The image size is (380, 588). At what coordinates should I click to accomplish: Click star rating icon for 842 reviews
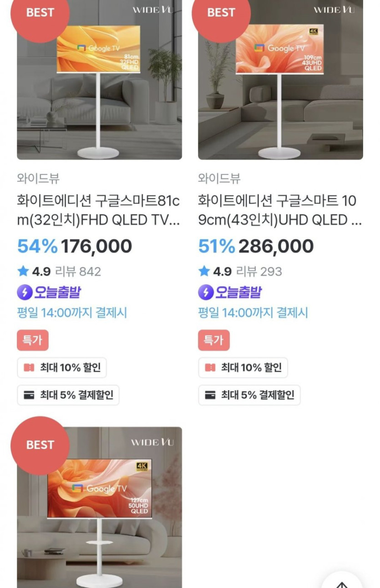23,272
